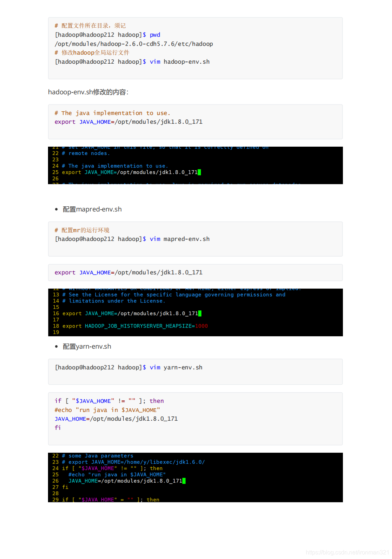The image size is (392, 559).
Task: Click line 22 '# remote nodes.' in the terminal
Action: point(81,154)
